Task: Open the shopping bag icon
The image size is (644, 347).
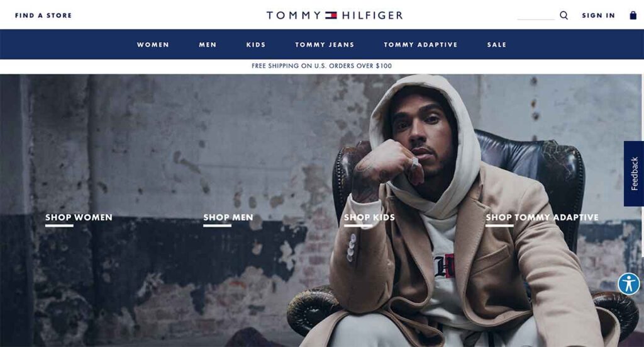Action: (x=633, y=15)
